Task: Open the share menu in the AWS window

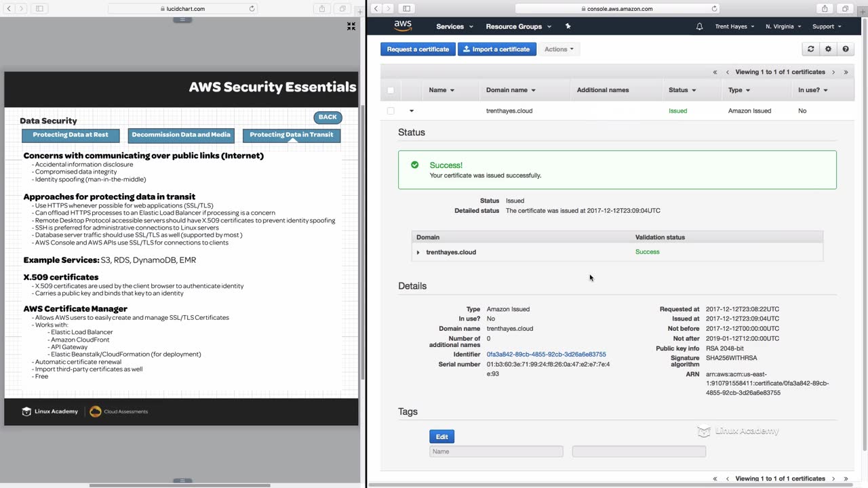Action: pos(825,9)
